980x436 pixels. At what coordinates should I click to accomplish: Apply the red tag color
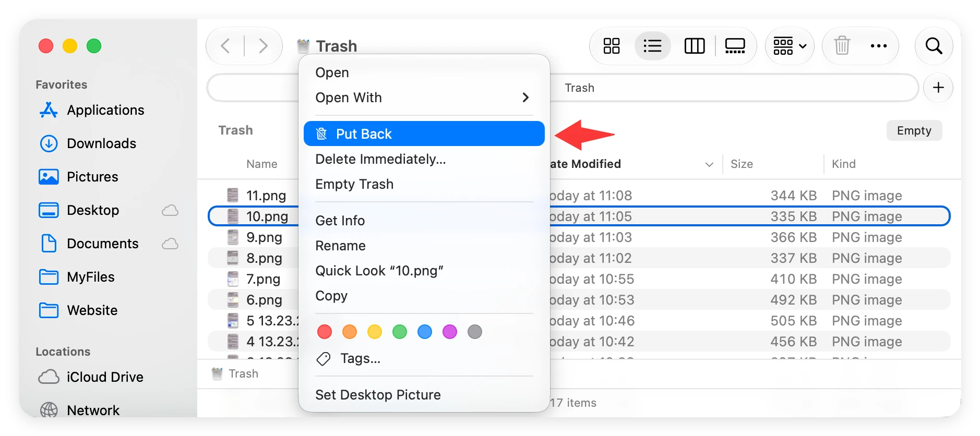325,332
